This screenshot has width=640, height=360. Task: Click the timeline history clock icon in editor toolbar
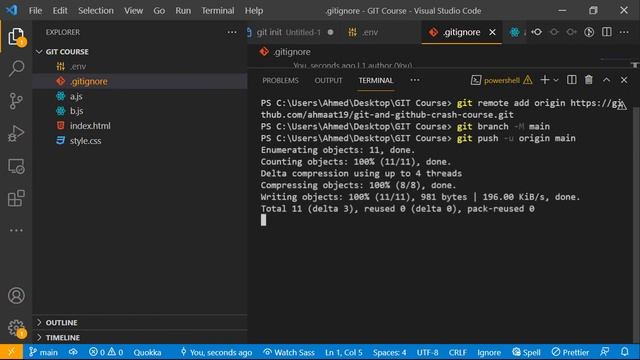pyautogui.click(x=589, y=32)
